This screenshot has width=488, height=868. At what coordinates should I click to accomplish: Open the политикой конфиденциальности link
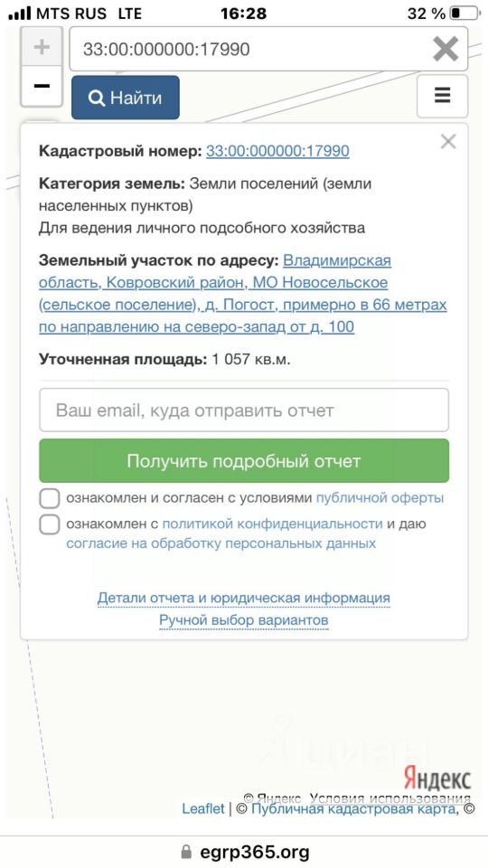pos(272,524)
